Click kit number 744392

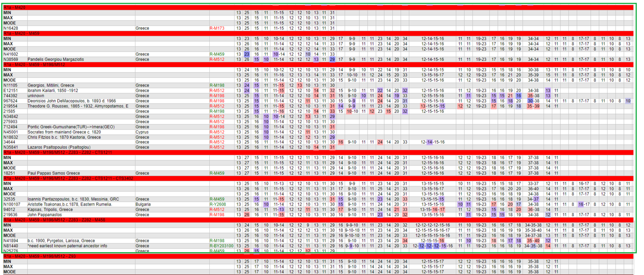pyautogui.click(x=10, y=96)
